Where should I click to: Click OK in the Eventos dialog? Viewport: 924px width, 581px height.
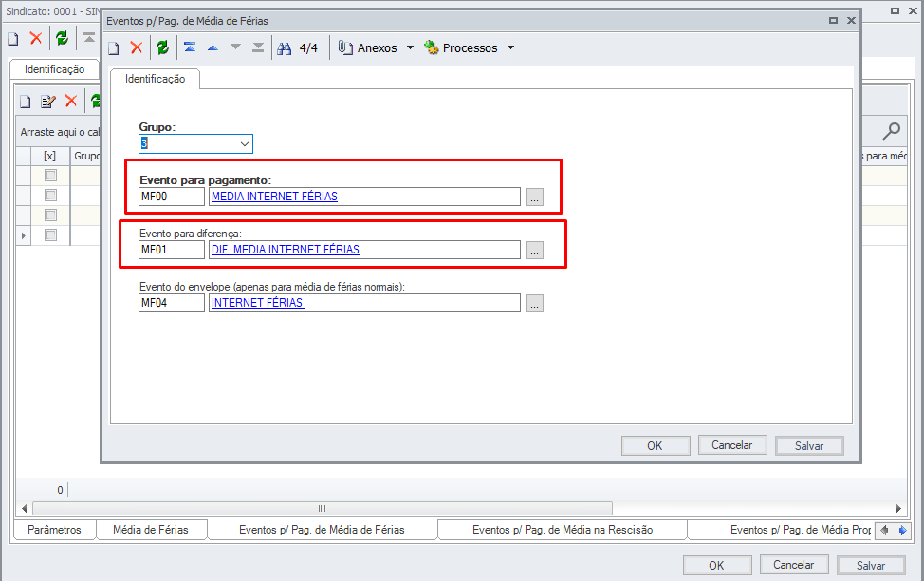[x=656, y=445]
